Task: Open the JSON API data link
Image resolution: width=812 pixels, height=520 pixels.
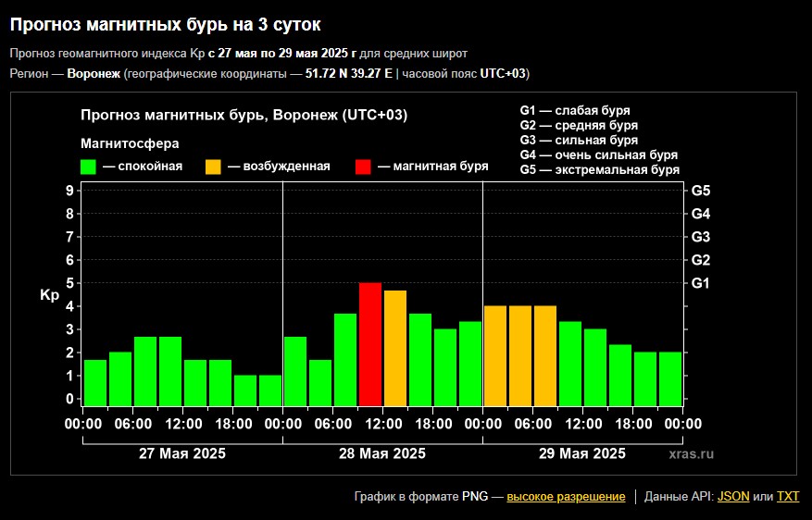Action: click(733, 497)
